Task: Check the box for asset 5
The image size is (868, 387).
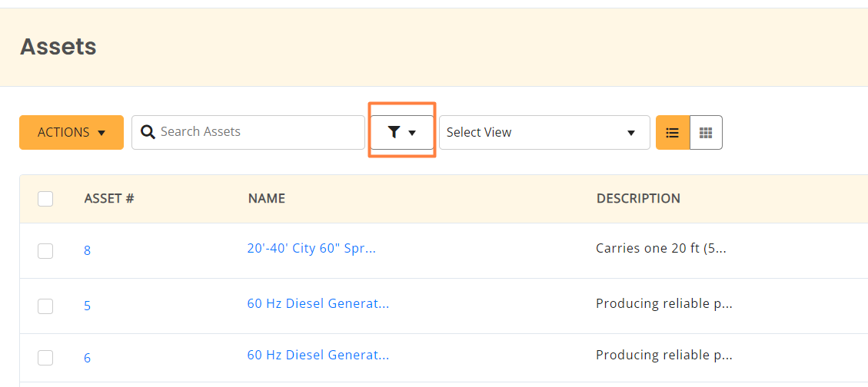Action: pyautogui.click(x=45, y=306)
